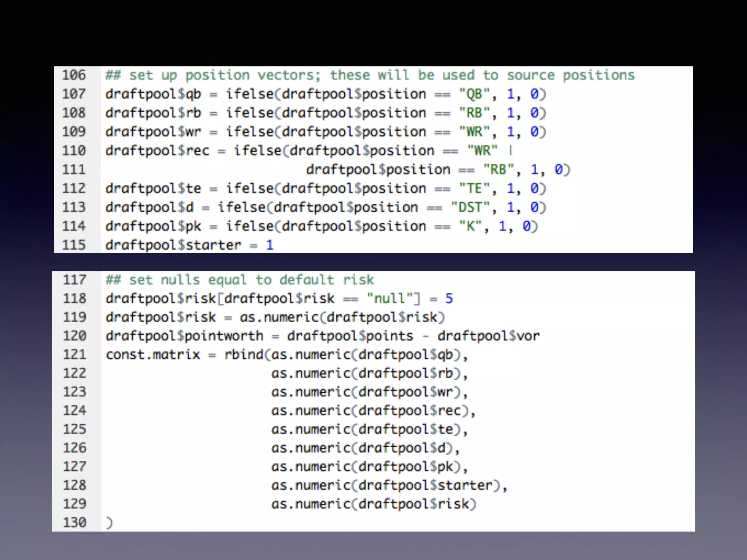
Task: Click the comment 'set nulls equal to default risk'
Action: point(240,280)
